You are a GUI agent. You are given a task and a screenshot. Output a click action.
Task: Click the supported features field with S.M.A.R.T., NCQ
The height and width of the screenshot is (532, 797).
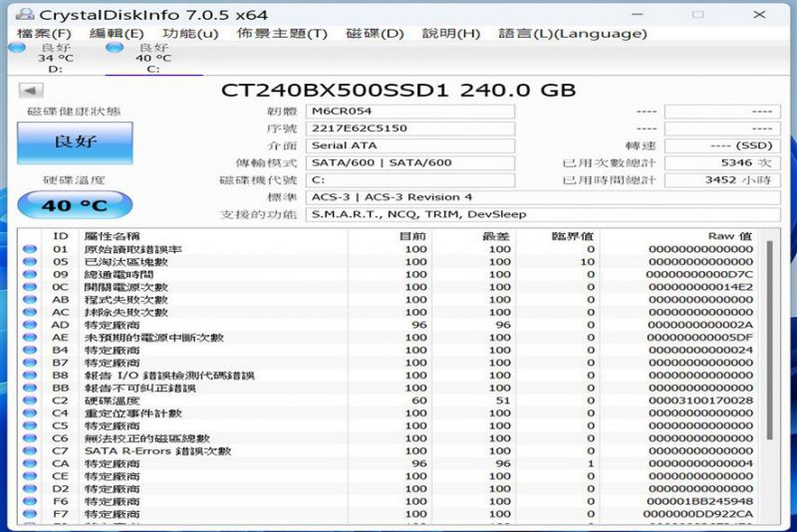[543, 214]
